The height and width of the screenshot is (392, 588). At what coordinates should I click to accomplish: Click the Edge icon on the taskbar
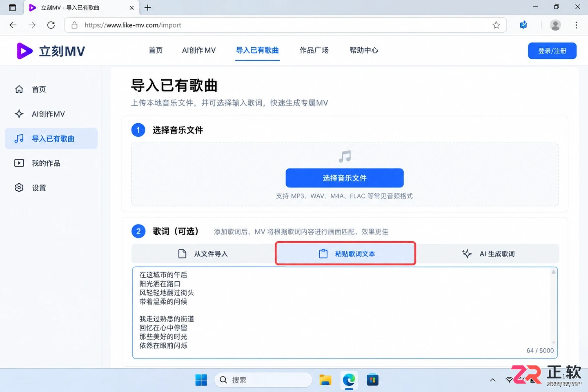pyautogui.click(x=349, y=380)
